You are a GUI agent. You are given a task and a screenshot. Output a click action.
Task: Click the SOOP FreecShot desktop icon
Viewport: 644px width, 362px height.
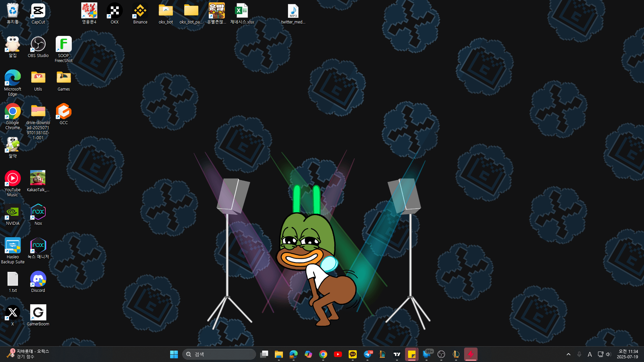(63, 49)
